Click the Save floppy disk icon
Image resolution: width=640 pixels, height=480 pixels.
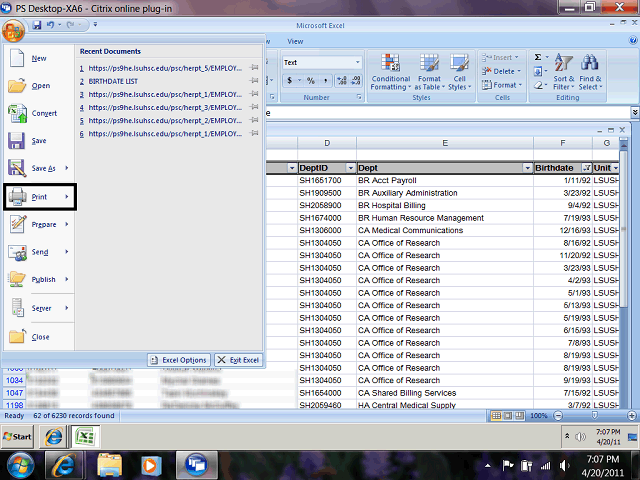17,141
